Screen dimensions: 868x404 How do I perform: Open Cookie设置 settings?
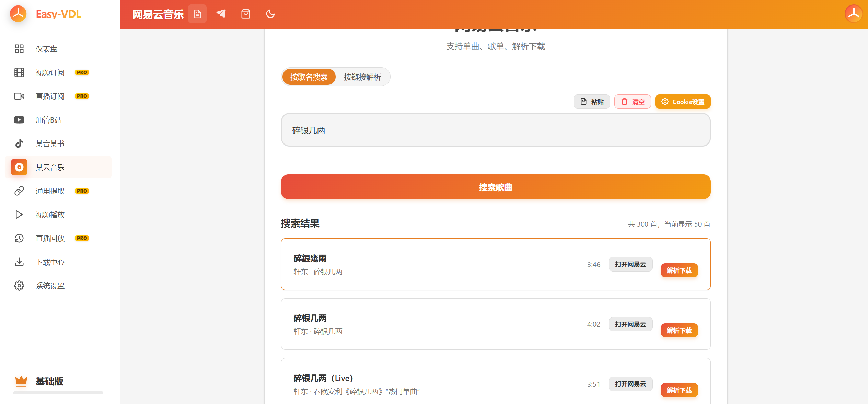682,102
